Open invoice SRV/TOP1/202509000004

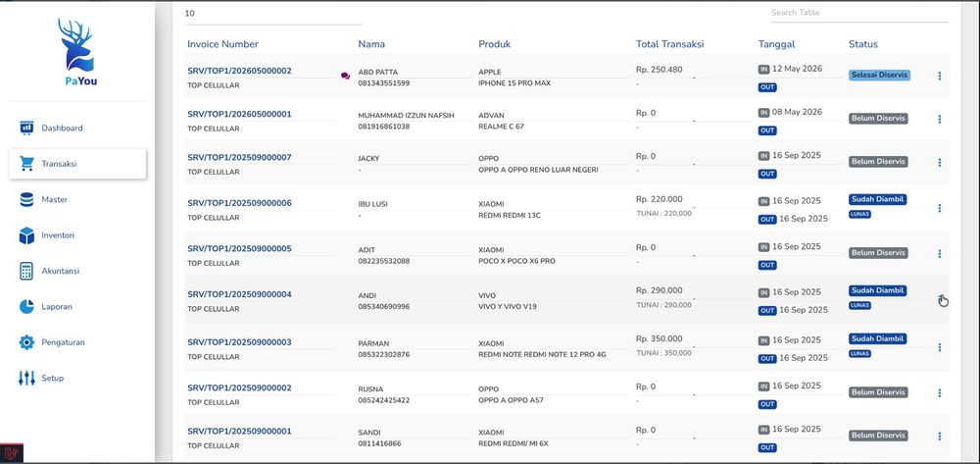[239, 294]
